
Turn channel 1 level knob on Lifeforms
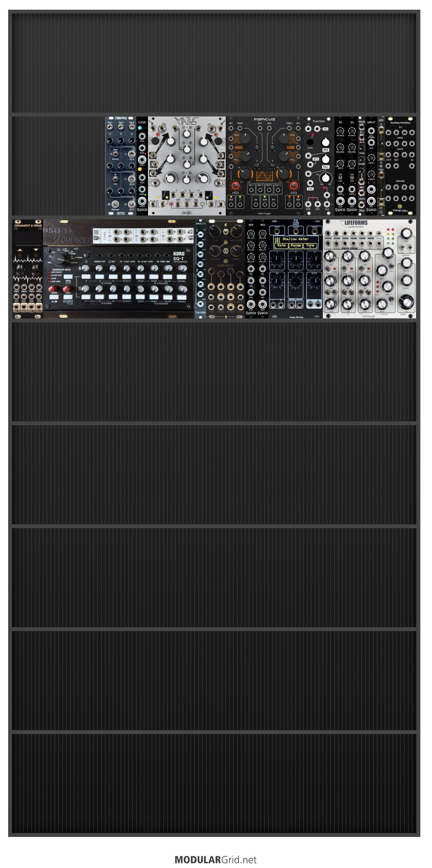(x=330, y=303)
